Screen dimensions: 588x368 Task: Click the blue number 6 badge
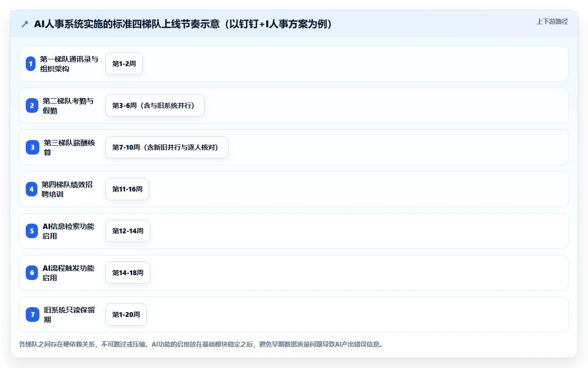(x=32, y=273)
